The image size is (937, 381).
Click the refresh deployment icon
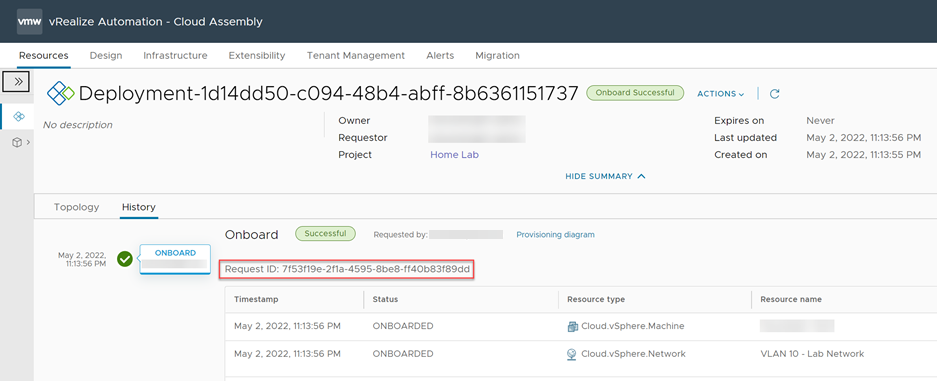point(774,94)
